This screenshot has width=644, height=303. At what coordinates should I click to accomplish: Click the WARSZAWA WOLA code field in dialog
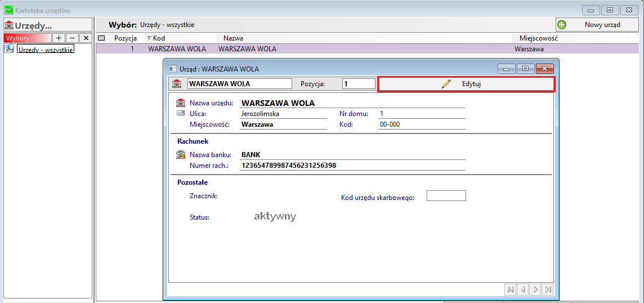click(x=240, y=84)
